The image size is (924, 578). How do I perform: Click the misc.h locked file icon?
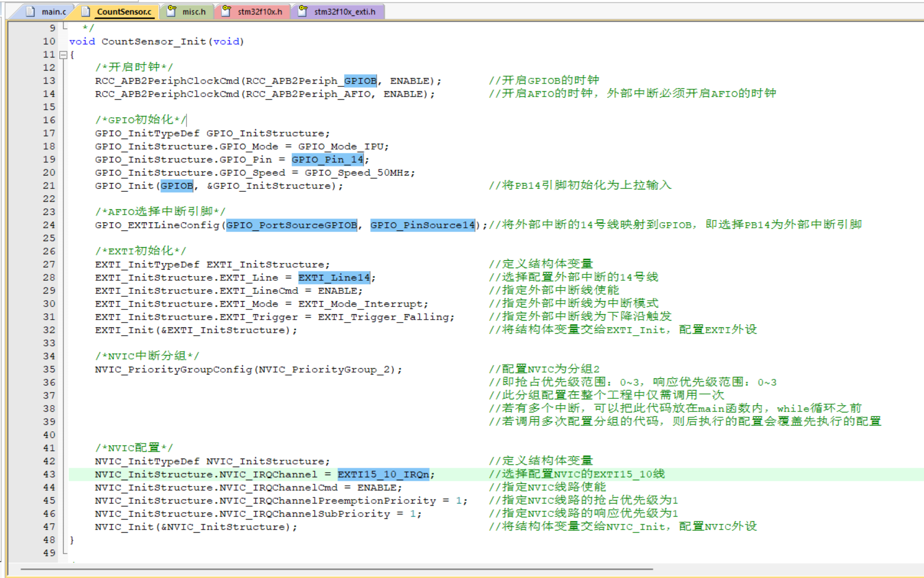point(171,11)
